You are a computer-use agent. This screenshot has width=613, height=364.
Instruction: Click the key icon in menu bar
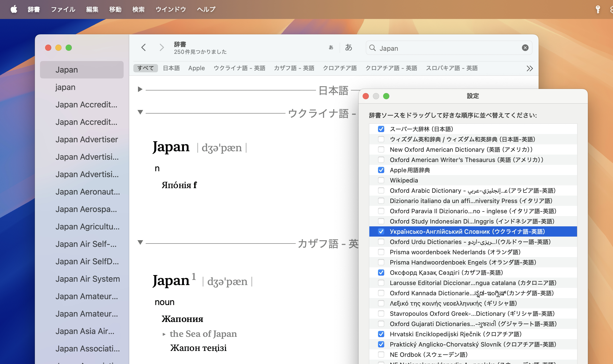(x=598, y=9)
